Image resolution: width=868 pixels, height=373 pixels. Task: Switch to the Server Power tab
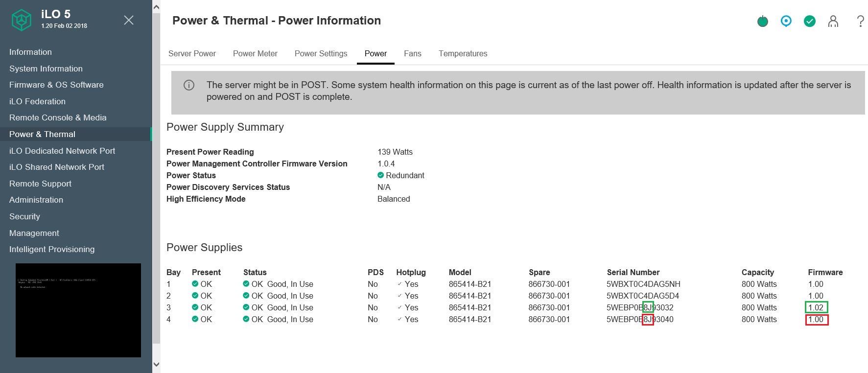pyautogui.click(x=192, y=54)
